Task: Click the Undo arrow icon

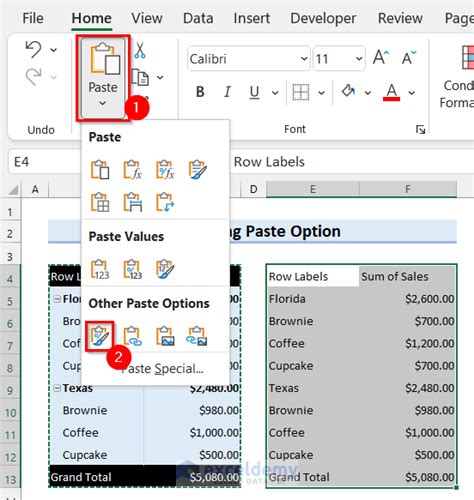Action: 33,49
